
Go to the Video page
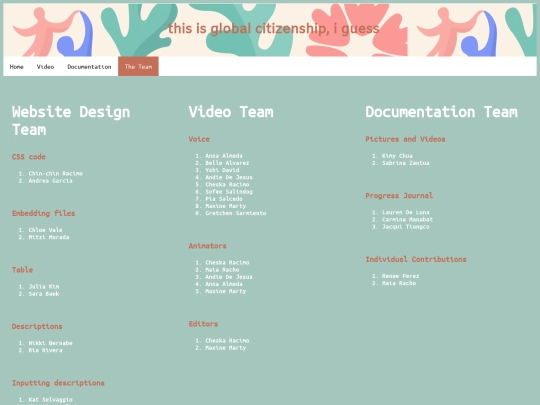point(45,66)
